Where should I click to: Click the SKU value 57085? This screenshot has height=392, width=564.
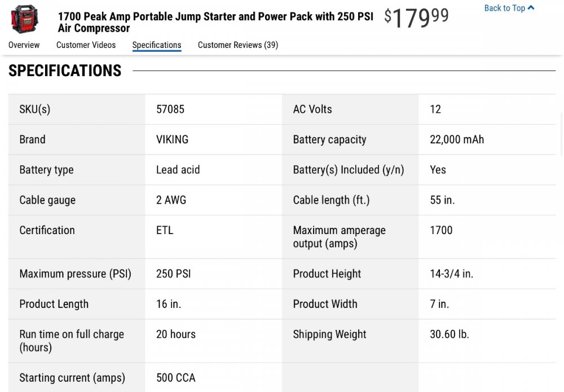[170, 109]
